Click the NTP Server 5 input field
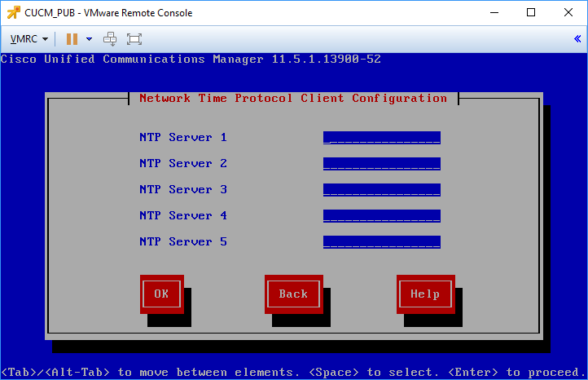The width and height of the screenshot is (588, 380). tap(382, 242)
